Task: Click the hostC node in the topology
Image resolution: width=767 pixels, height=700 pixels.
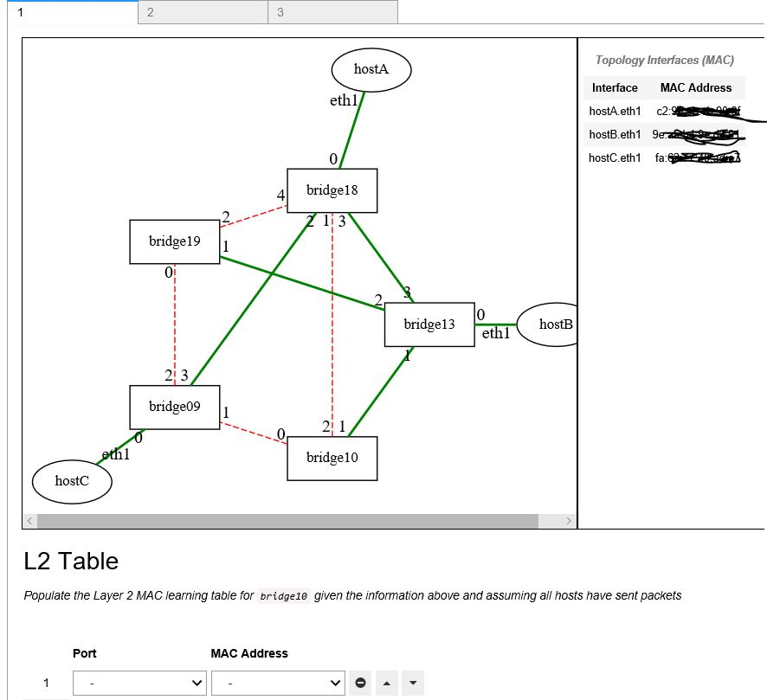Action: pos(72,480)
